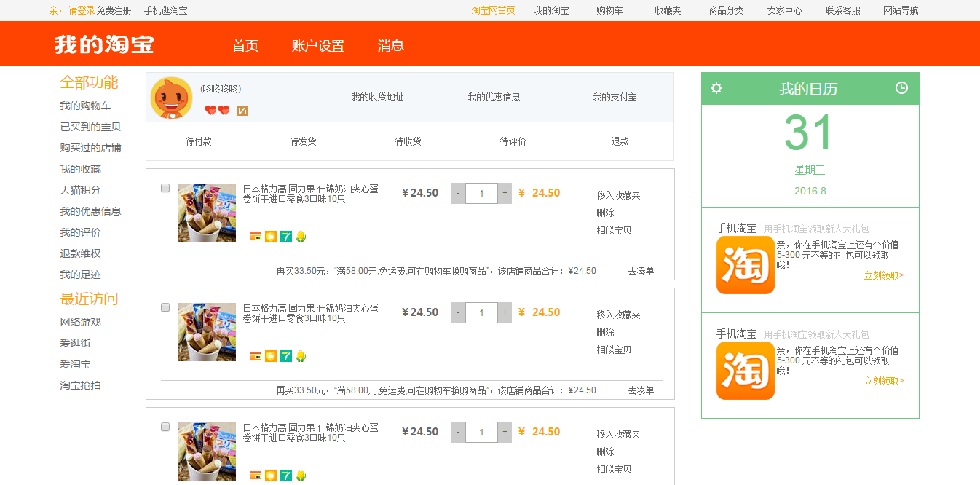The image size is (980, 485).
Task: Open 商品分类 in top navigation bar
Action: point(726,10)
